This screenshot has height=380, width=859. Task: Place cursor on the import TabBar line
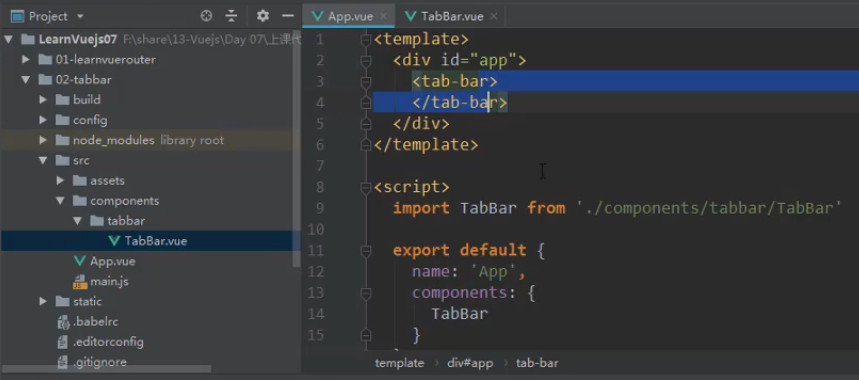pos(617,208)
